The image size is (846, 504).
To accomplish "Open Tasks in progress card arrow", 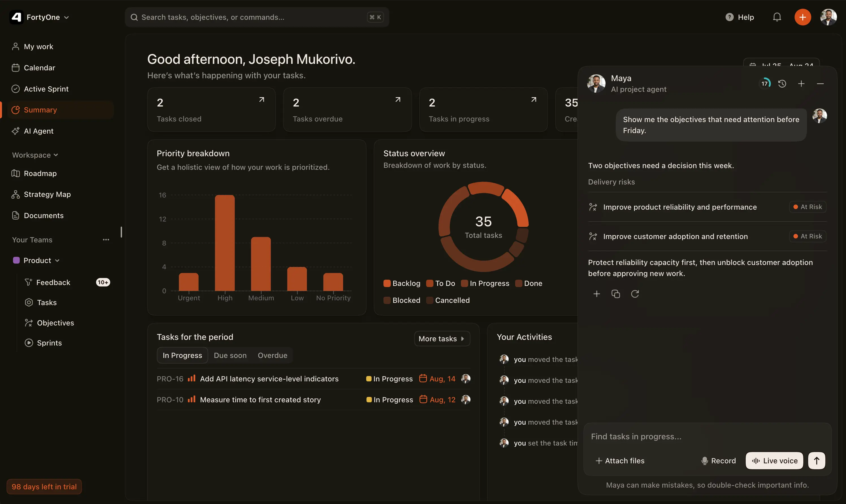I will pyautogui.click(x=533, y=99).
